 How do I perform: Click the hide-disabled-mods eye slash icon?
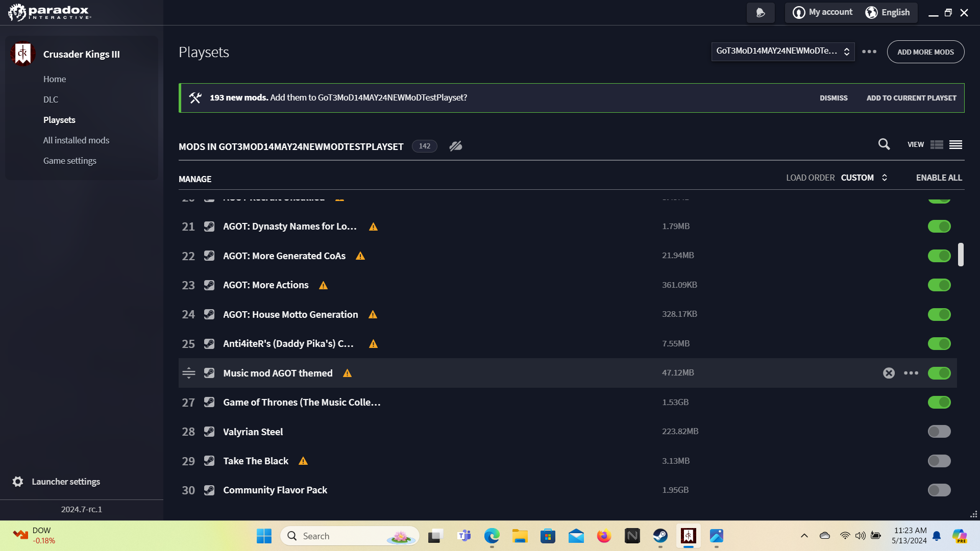tap(456, 146)
